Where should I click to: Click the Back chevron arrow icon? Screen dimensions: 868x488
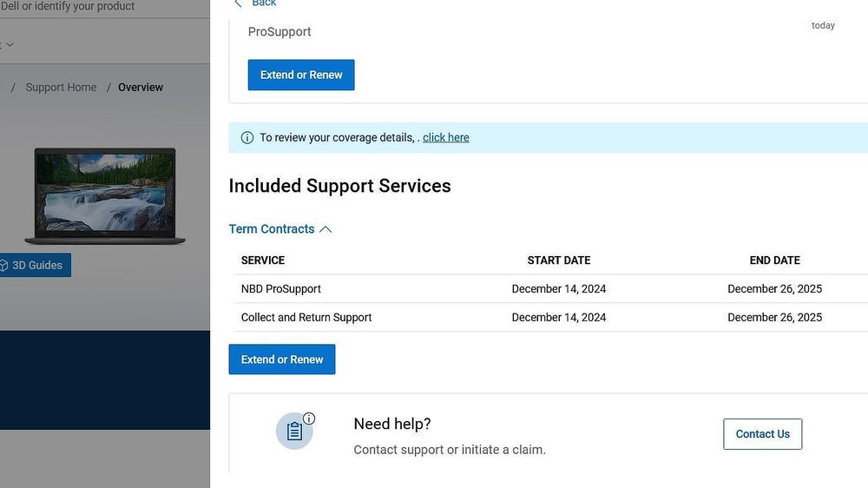238,3
